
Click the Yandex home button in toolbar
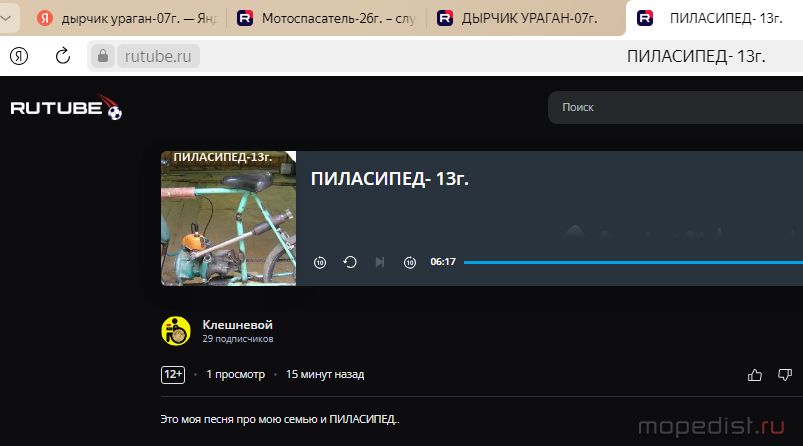point(19,56)
